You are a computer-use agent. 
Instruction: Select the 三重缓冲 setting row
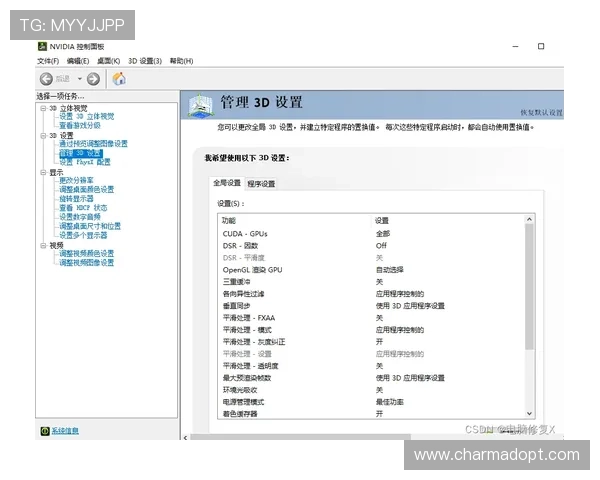click(x=371, y=282)
